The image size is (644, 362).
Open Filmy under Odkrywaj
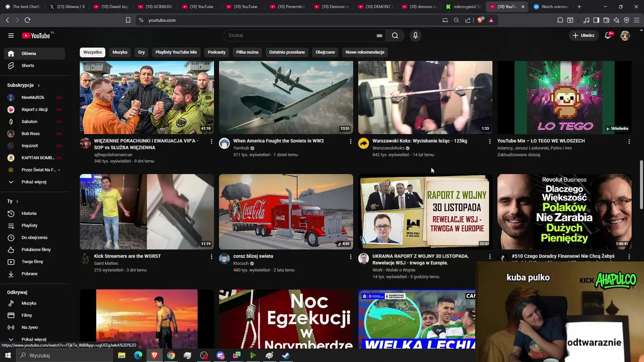(33, 316)
